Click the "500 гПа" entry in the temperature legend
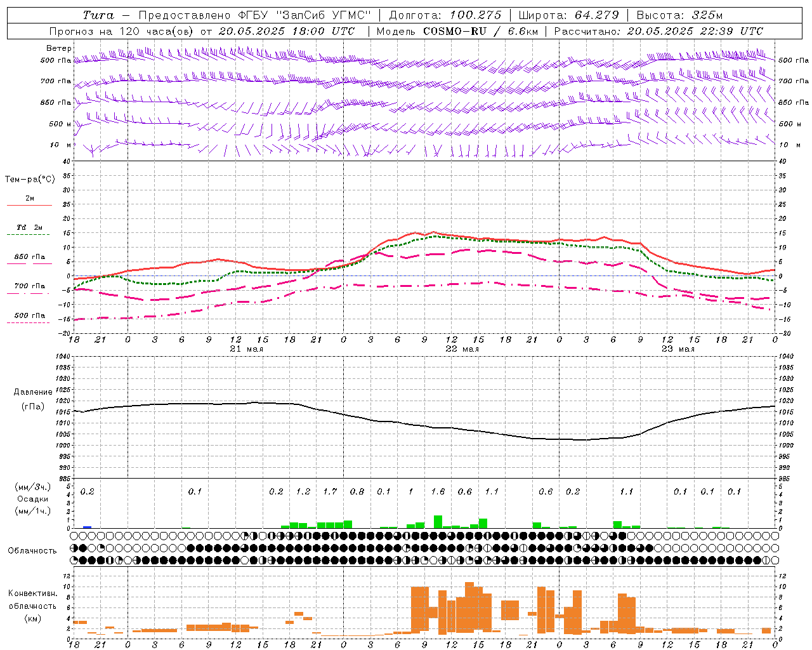The image size is (812, 650). click(x=29, y=315)
